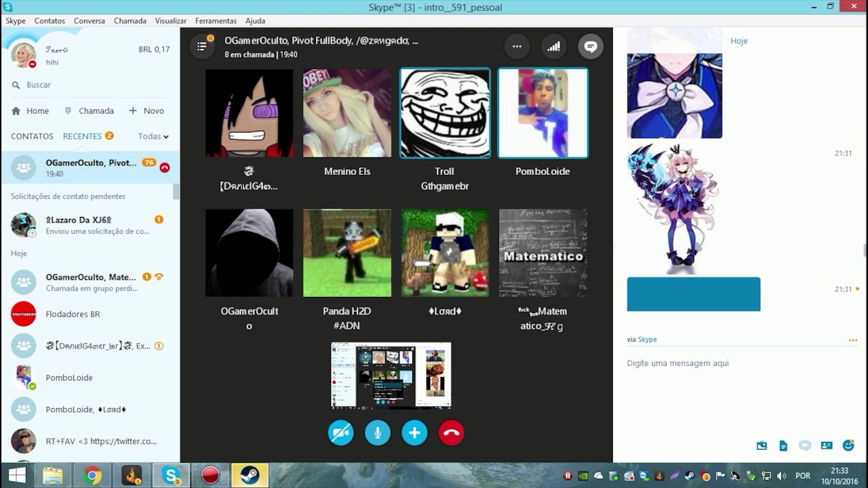Open Google Chrome from the taskbar

coord(92,476)
